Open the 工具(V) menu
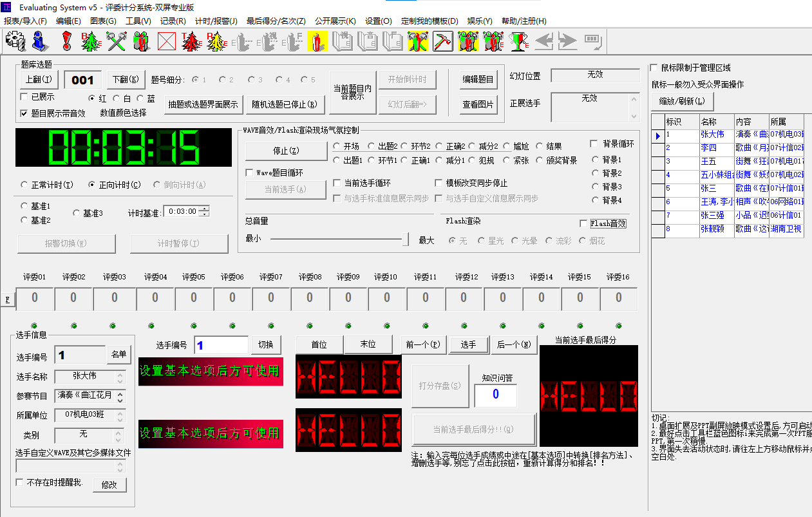The width and height of the screenshot is (812, 517). (x=138, y=21)
